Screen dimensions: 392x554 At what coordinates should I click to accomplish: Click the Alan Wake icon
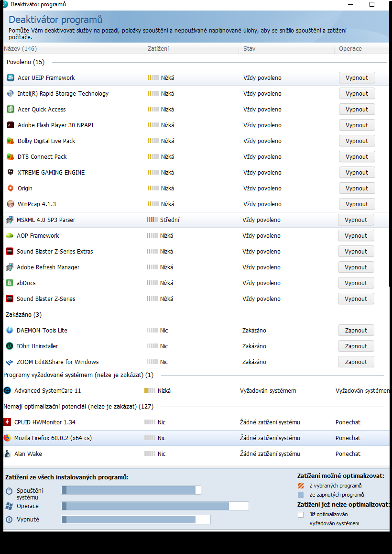coord(7,454)
